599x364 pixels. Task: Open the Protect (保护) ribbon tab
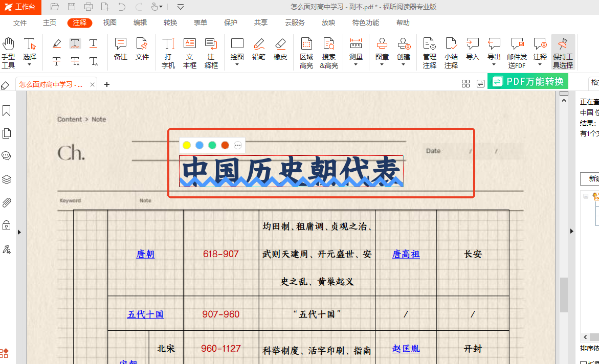[231, 22]
